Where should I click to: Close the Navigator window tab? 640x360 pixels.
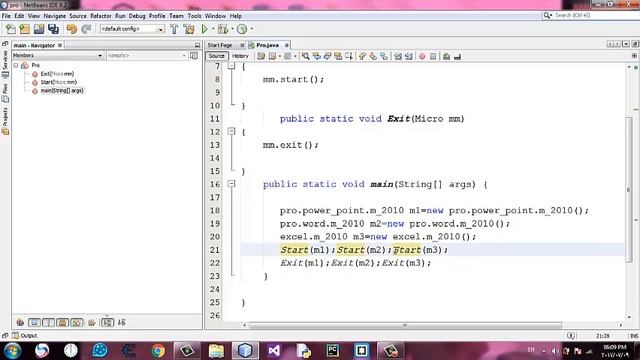point(60,45)
